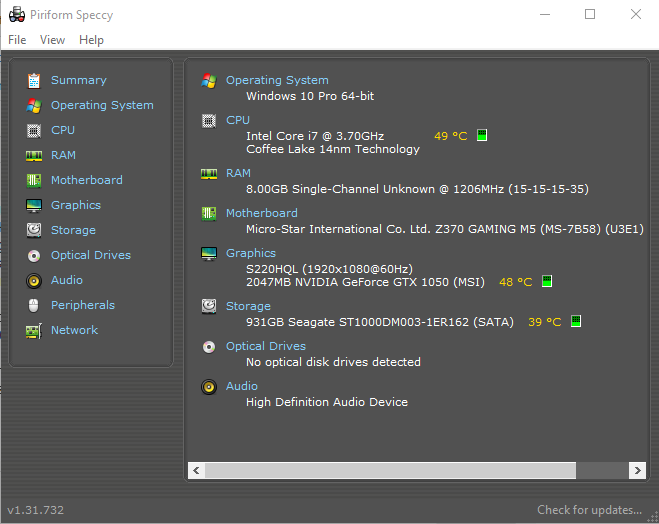Open the View menu
This screenshot has height=524, width=659.
pos(53,40)
